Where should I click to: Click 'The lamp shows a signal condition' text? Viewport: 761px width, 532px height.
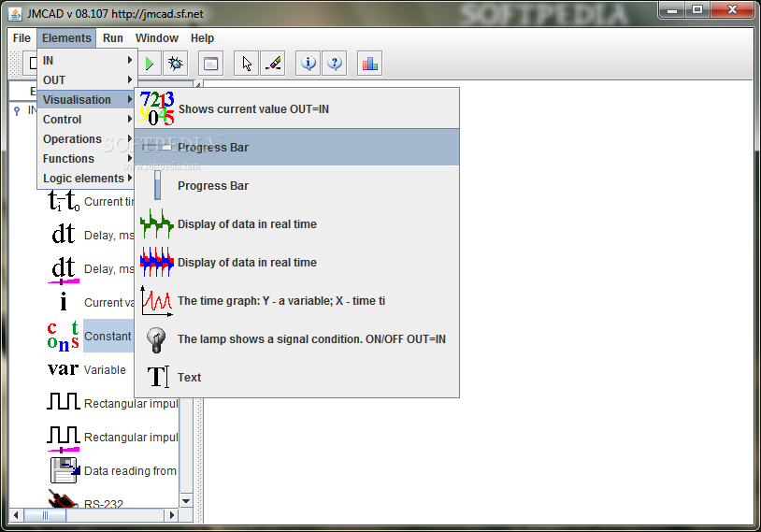(x=311, y=339)
